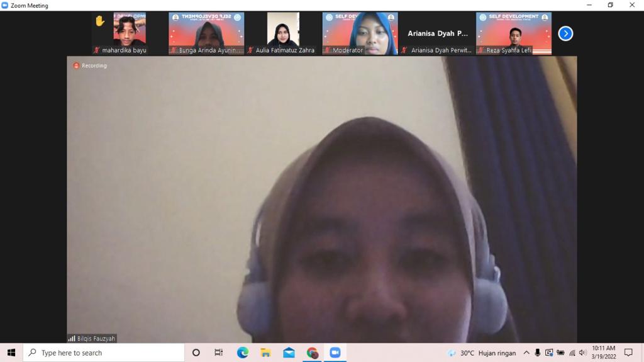This screenshot has height=362, width=644.
Task: Open the Mail app from taskbar
Action: point(289,353)
